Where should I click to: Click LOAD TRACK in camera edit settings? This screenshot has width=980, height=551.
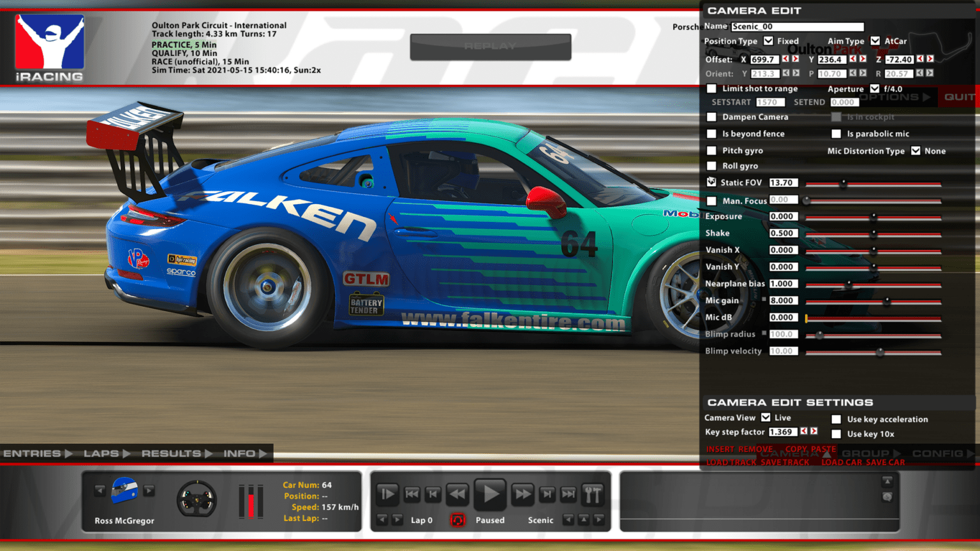pos(731,462)
